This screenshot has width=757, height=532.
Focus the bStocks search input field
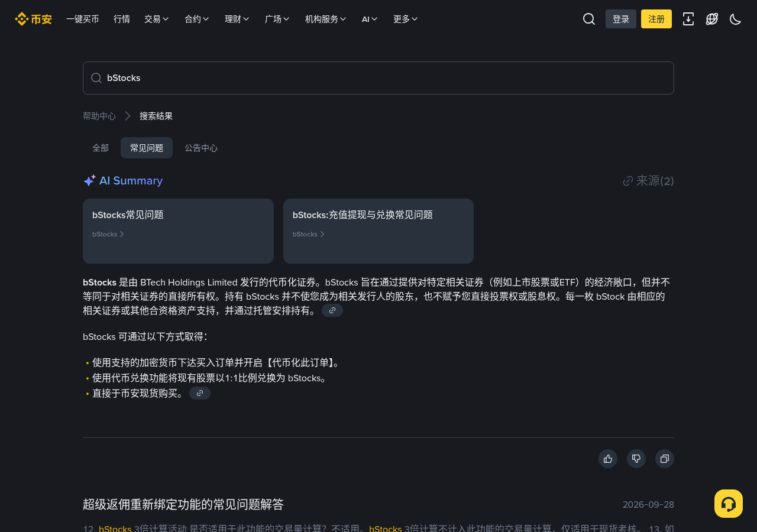point(378,78)
